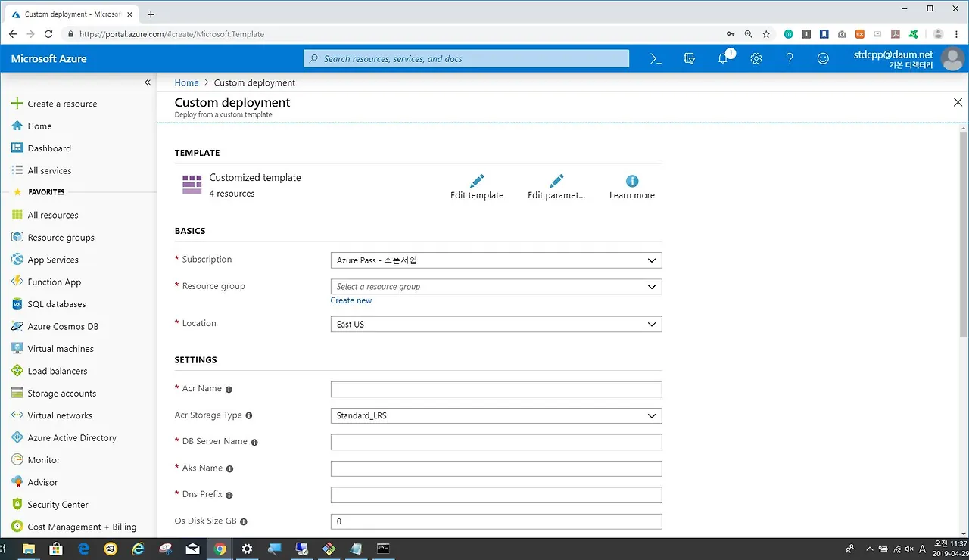
Task: Open Dashboard from the sidebar
Action: 49,148
